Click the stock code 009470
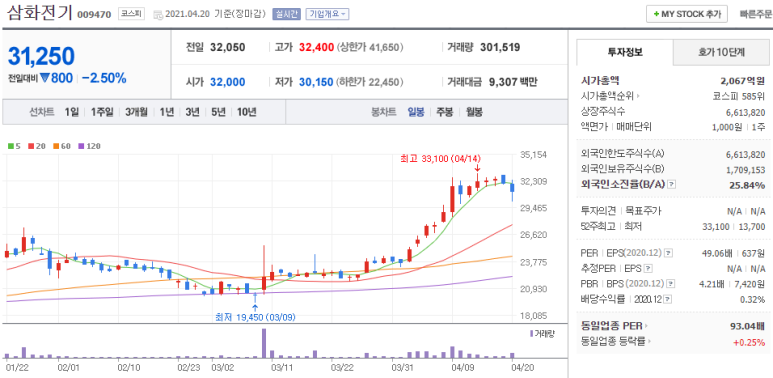The width and height of the screenshot is (773, 378). [94, 14]
